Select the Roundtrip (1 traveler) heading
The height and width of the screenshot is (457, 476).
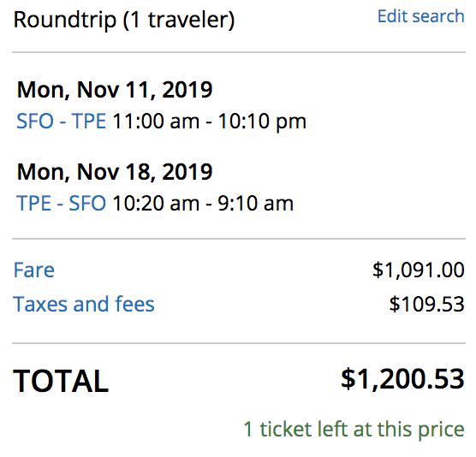tap(124, 20)
